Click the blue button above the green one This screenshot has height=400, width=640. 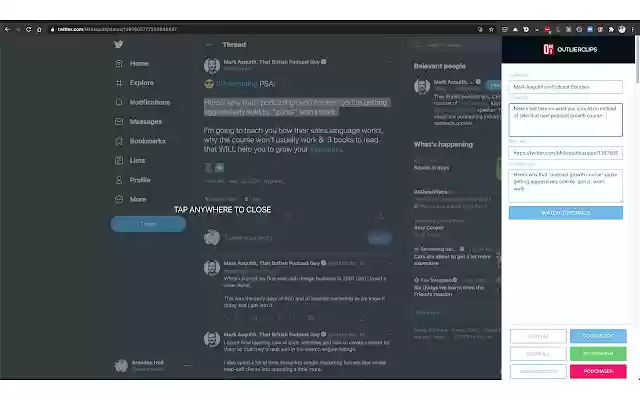[598, 336]
